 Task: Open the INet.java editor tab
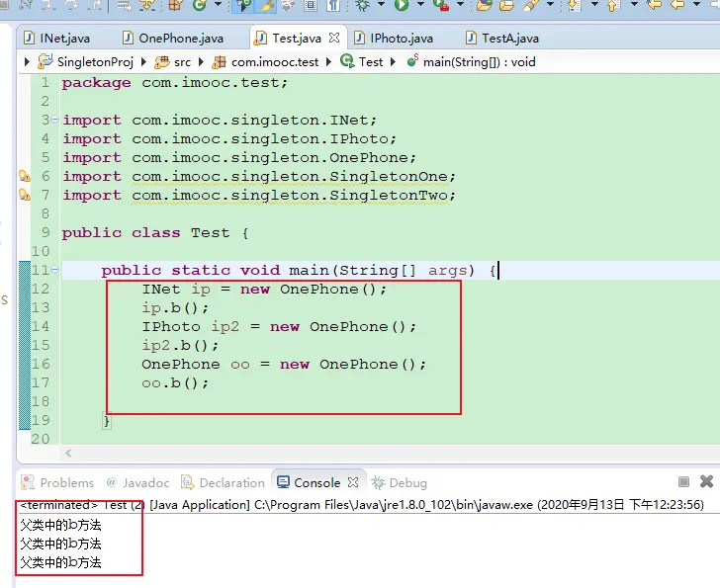(x=61, y=39)
